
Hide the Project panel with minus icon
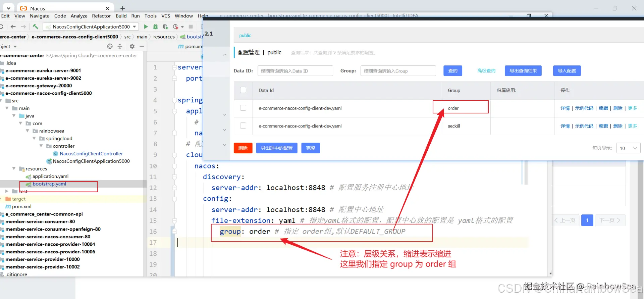click(142, 46)
